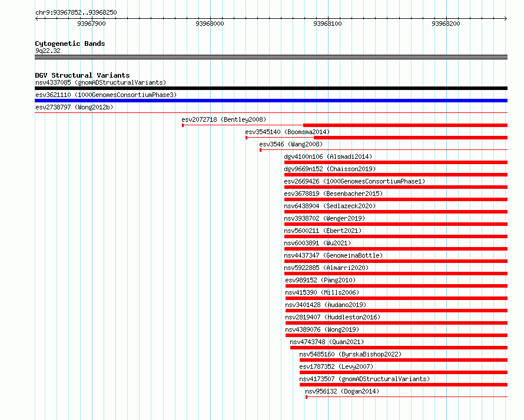Open variant nsv956132 (Dogan2014)
Viewport: 524px width, 420px height.
342,391
